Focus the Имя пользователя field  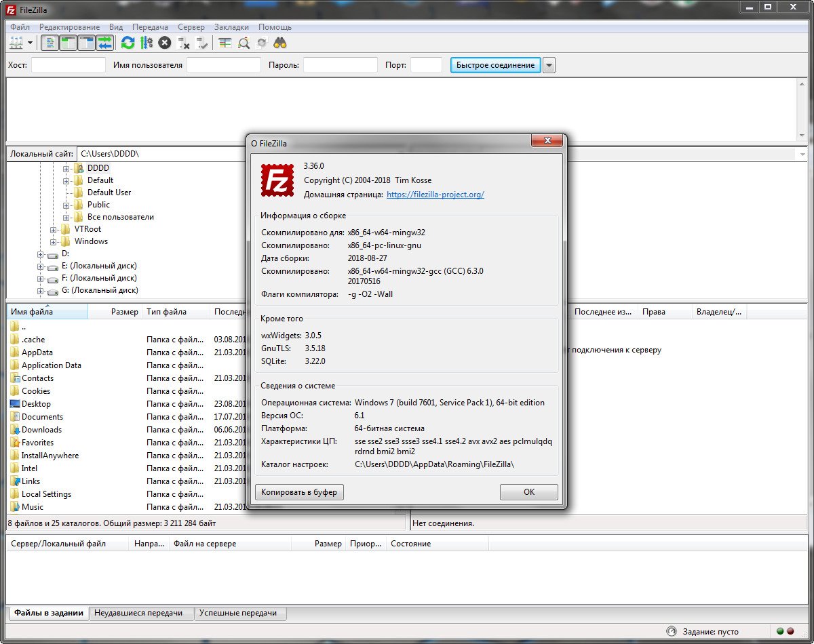pos(224,65)
